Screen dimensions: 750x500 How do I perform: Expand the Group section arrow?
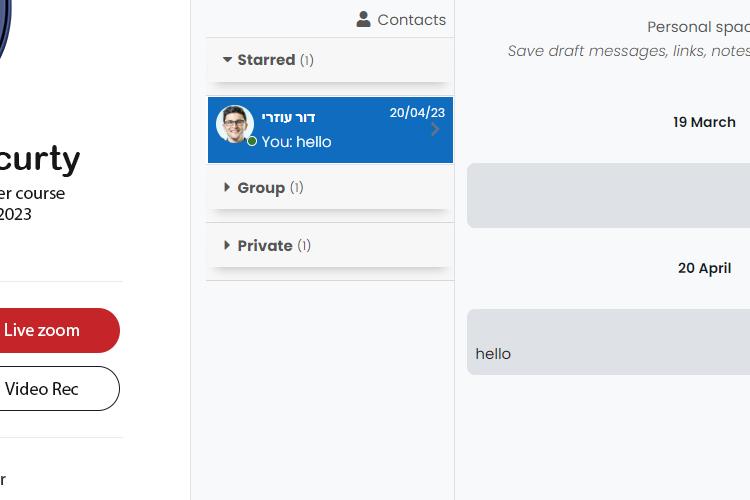227,188
